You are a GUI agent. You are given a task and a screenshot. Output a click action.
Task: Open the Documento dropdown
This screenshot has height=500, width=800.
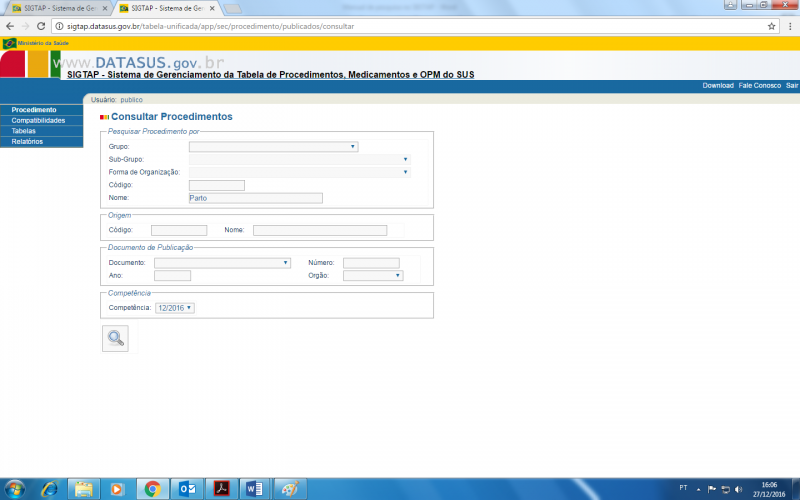(222, 263)
